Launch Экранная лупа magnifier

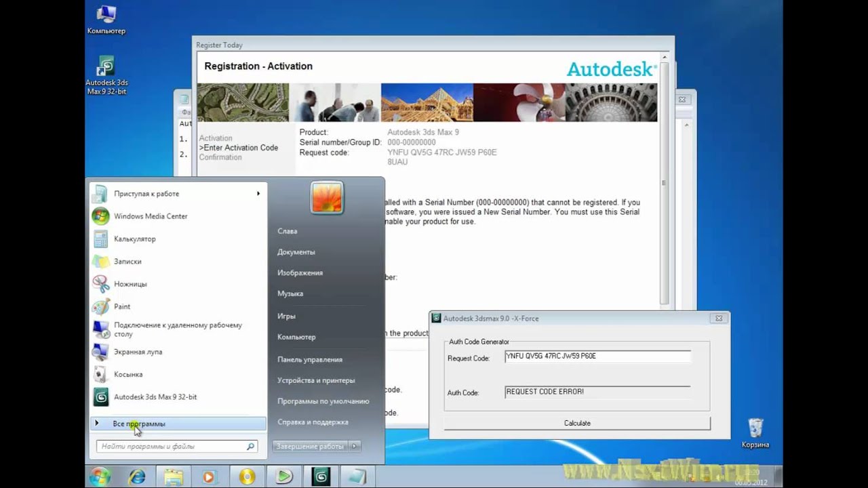coord(138,352)
